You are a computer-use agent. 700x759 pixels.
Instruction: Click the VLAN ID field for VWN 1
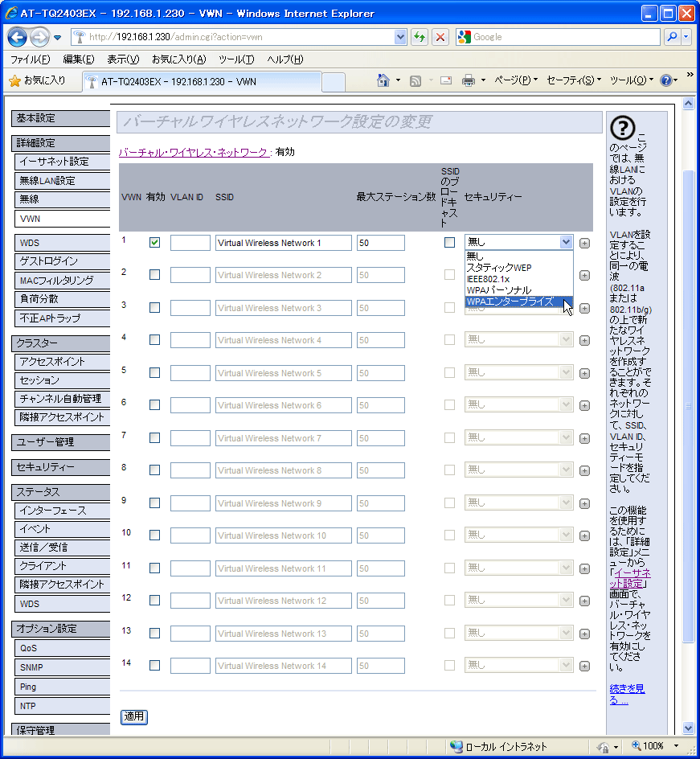(190, 243)
